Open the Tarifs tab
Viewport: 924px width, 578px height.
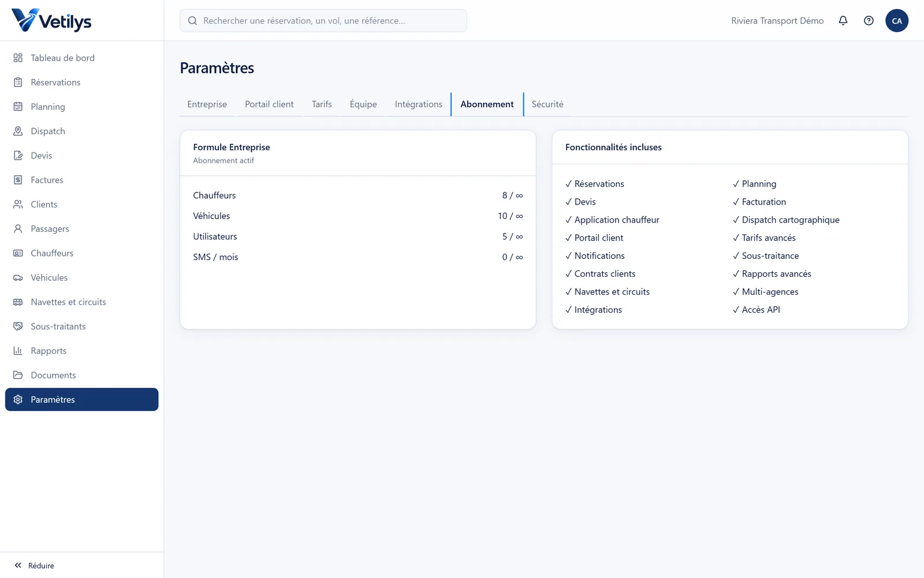[x=322, y=104]
